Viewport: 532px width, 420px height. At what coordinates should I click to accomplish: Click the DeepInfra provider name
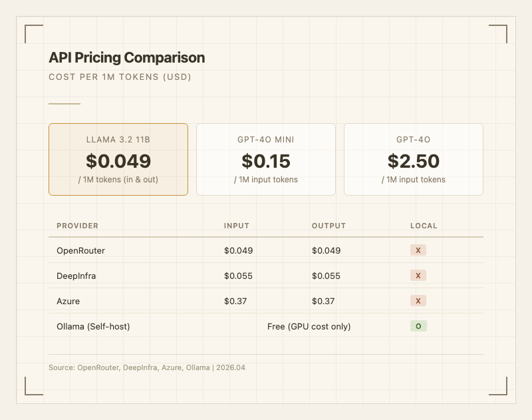coord(76,276)
